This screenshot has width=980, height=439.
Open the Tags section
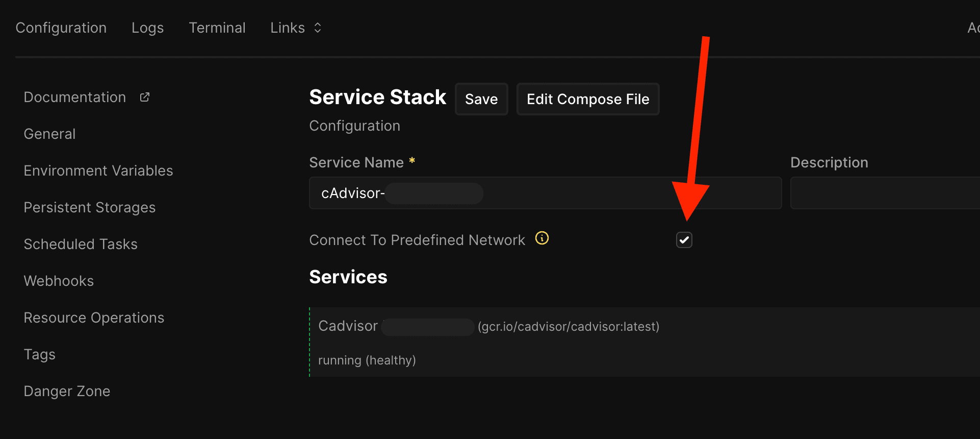click(39, 354)
